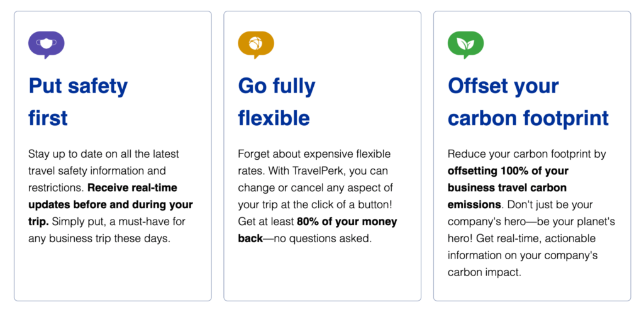Click "offsetting 100% of your" bold text
The height and width of the screenshot is (312, 644).
tap(508, 170)
